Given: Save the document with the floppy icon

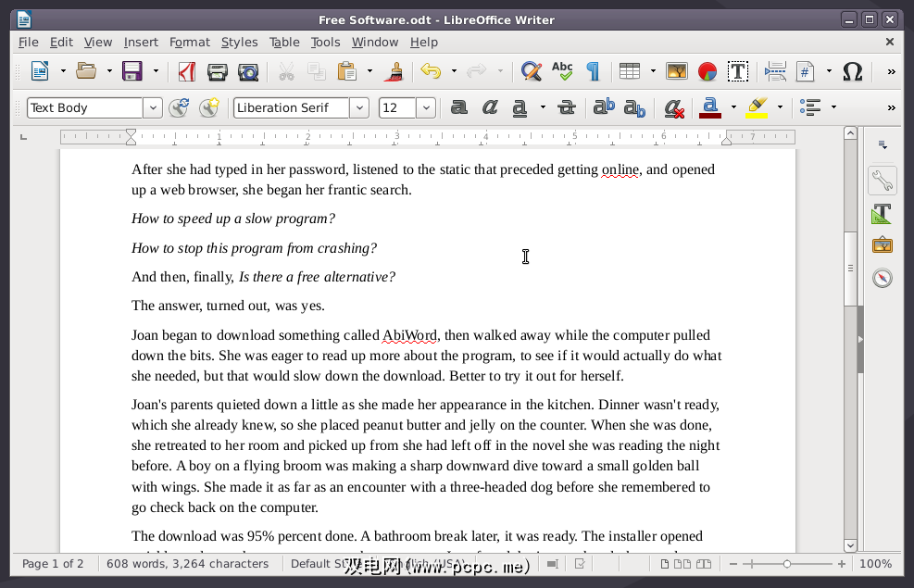Looking at the screenshot, I should 132,71.
